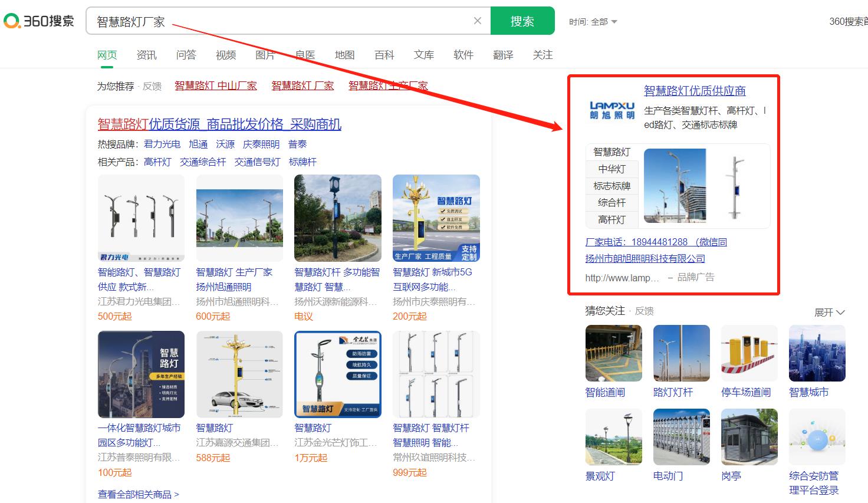Open the 路灯灯杆 suggestion image
This screenshot has height=503, width=868.
click(x=682, y=353)
